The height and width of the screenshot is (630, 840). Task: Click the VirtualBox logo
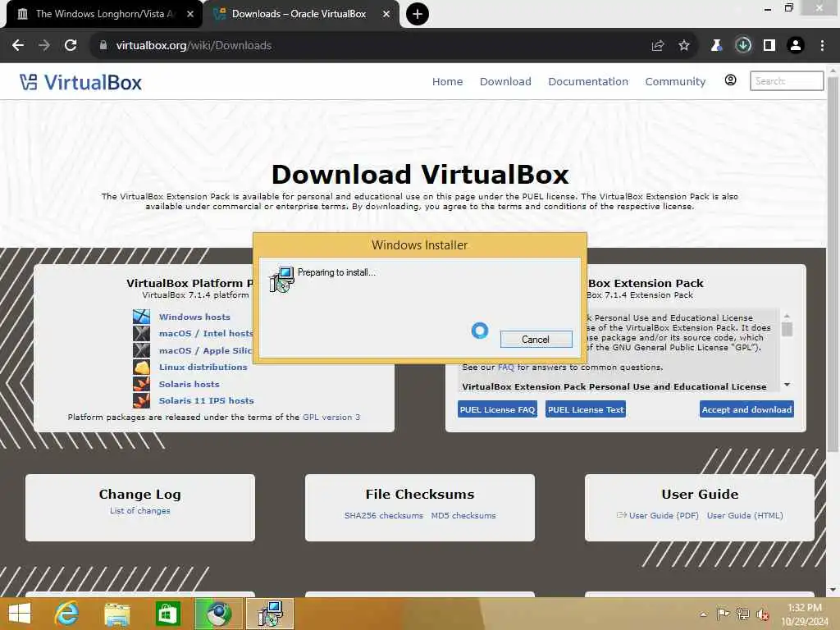81,83
